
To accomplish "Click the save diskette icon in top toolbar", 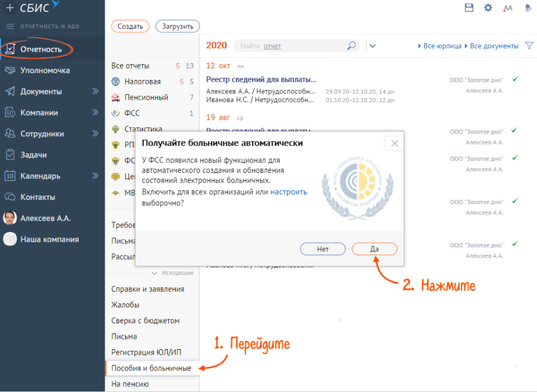I will (x=469, y=7).
